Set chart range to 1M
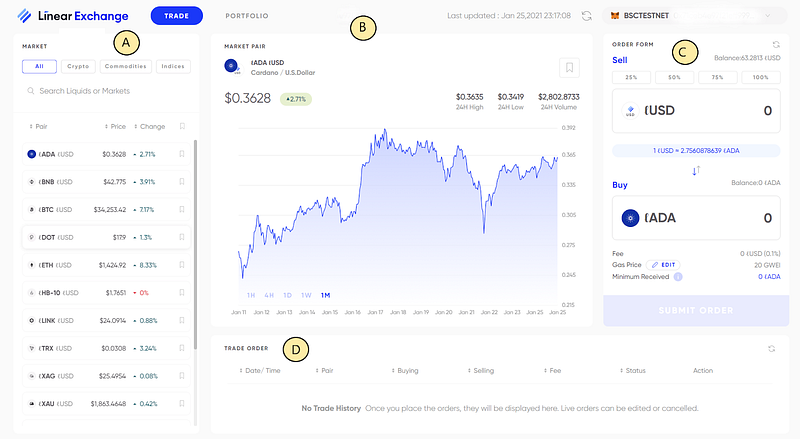Viewport: 800px width, 439px height. [x=326, y=295]
